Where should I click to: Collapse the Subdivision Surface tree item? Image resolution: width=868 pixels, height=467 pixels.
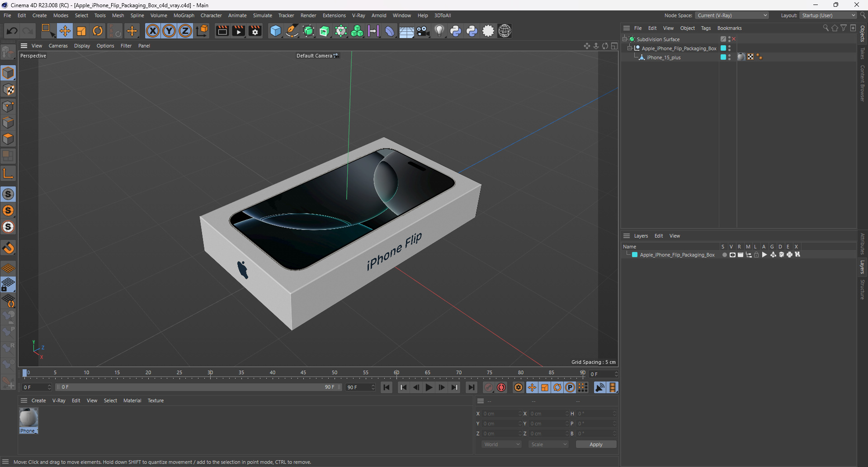[x=625, y=39]
